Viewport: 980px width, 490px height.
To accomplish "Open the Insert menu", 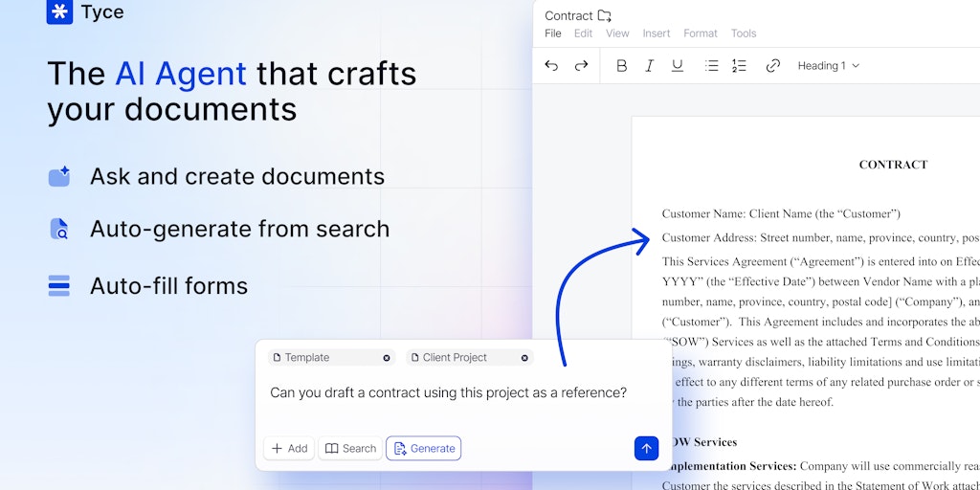I will pyautogui.click(x=657, y=33).
